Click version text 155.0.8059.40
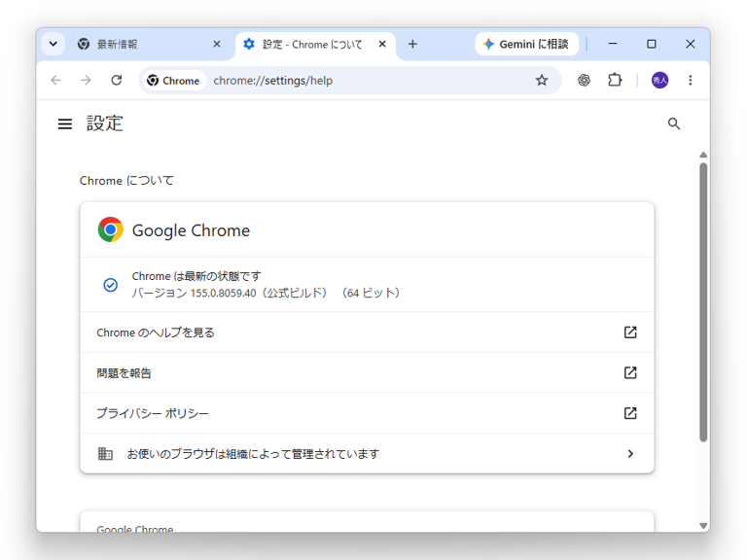This screenshot has width=747, height=560. point(223,293)
